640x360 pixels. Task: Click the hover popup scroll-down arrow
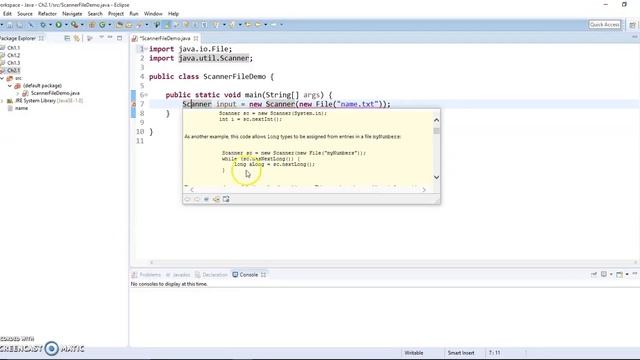coord(436,178)
